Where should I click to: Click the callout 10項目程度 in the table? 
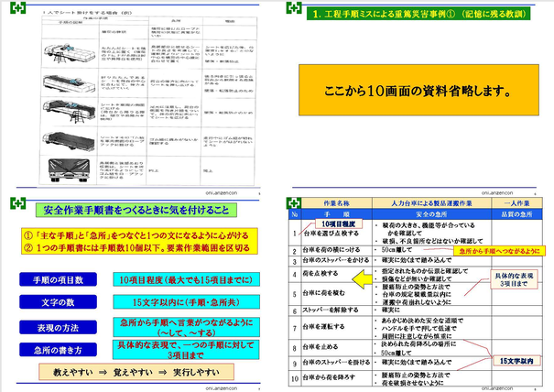tap(339, 223)
